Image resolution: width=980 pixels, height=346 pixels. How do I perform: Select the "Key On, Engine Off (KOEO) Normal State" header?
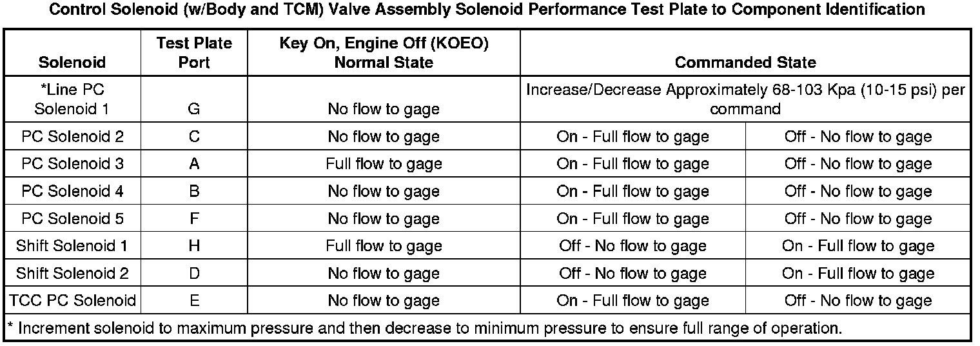pos(384,53)
